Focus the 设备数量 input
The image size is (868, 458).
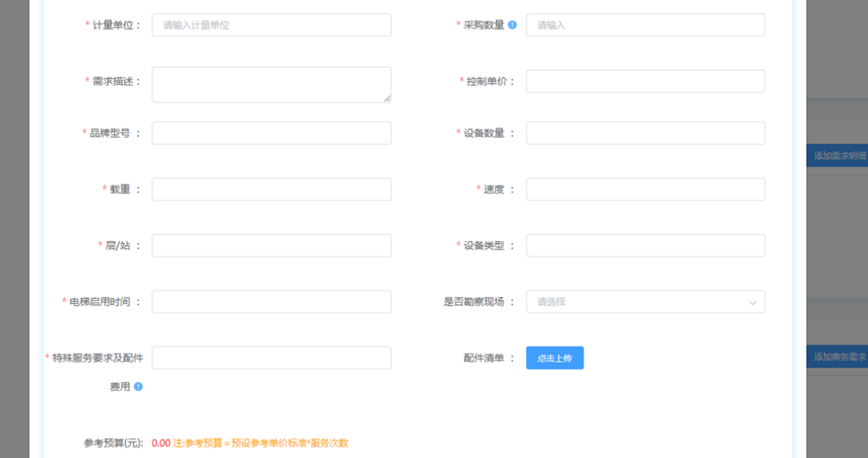[x=645, y=133]
